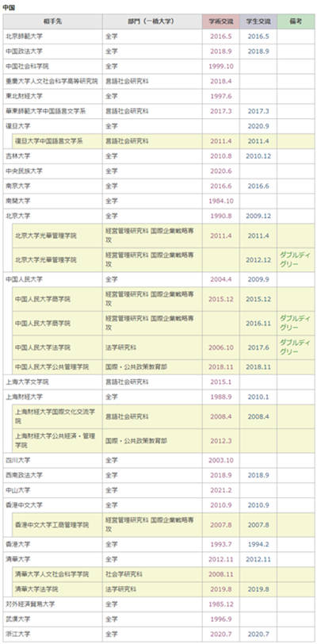Select 上海財経大学公共経済・管理学院 sub-row name
This screenshot has width=317, height=644.
[x=55, y=440]
